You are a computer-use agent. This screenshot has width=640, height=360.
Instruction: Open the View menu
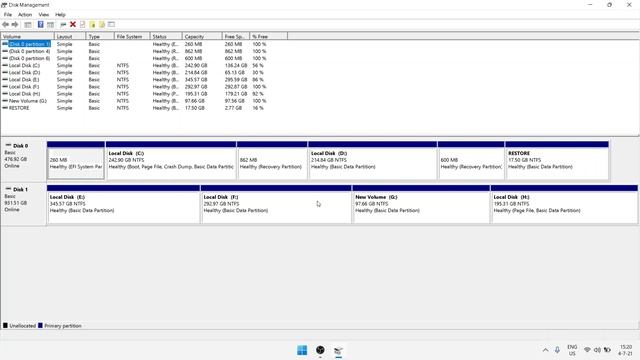[44, 14]
